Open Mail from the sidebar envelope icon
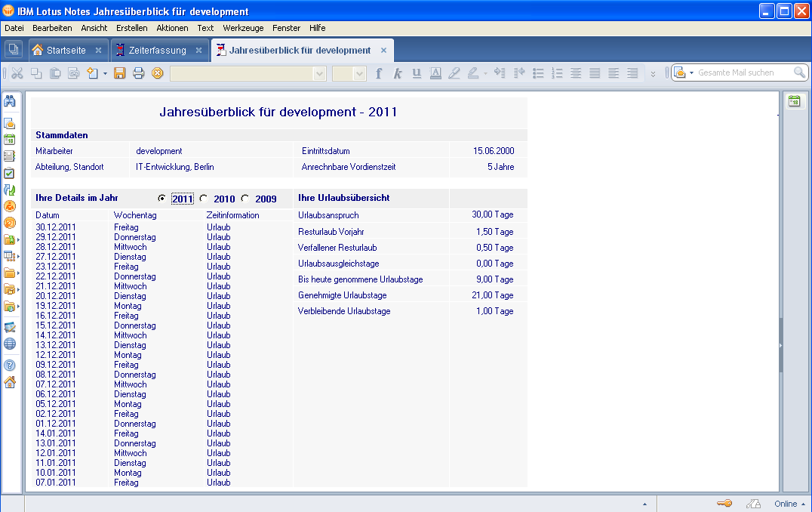The width and height of the screenshot is (812, 512). pyautogui.click(x=10, y=123)
